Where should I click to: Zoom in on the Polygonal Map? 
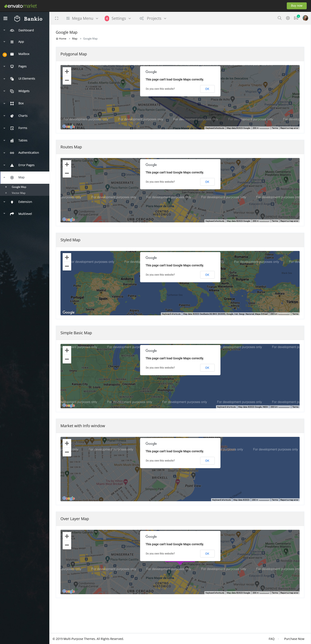click(x=67, y=71)
